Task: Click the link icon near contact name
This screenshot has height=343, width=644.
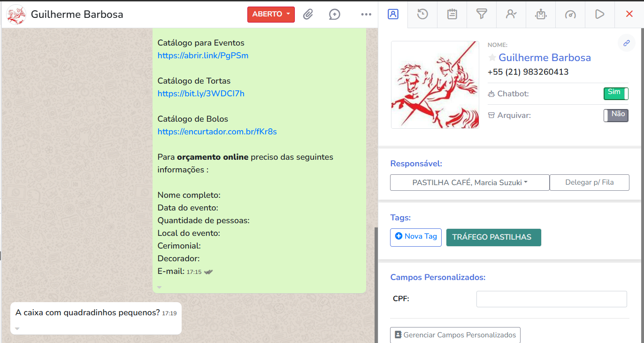Action: tap(626, 43)
